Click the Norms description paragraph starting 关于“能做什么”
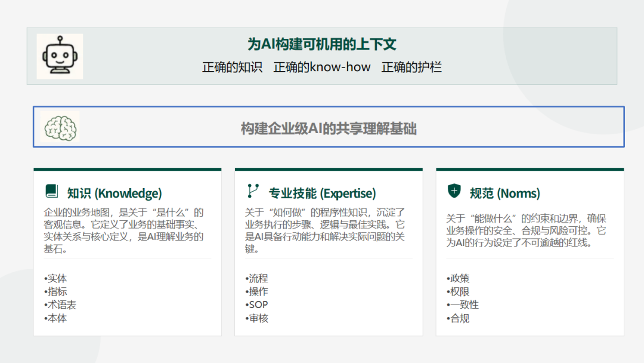 [526, 230]
